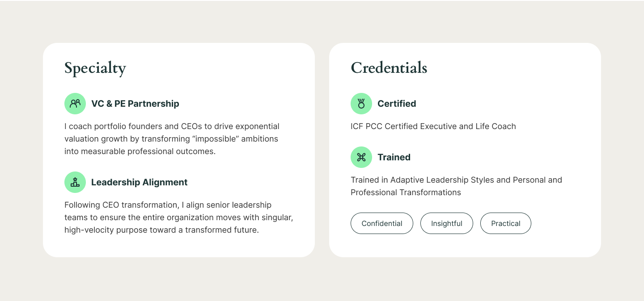Click the portfolio founders coaching description paragraph
Screen dimensions: 644x301
pyautogui.click(x=172, y=139)
